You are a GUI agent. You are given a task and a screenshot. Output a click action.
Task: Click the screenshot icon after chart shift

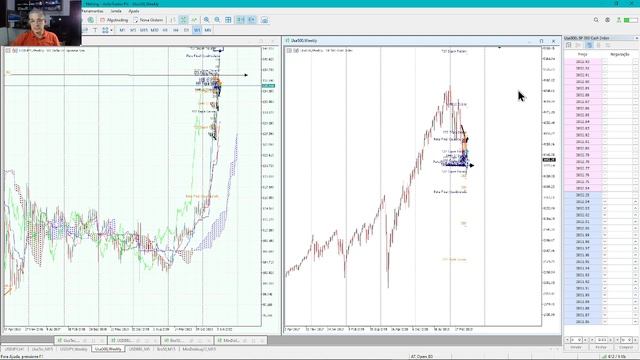coord(264,20)
